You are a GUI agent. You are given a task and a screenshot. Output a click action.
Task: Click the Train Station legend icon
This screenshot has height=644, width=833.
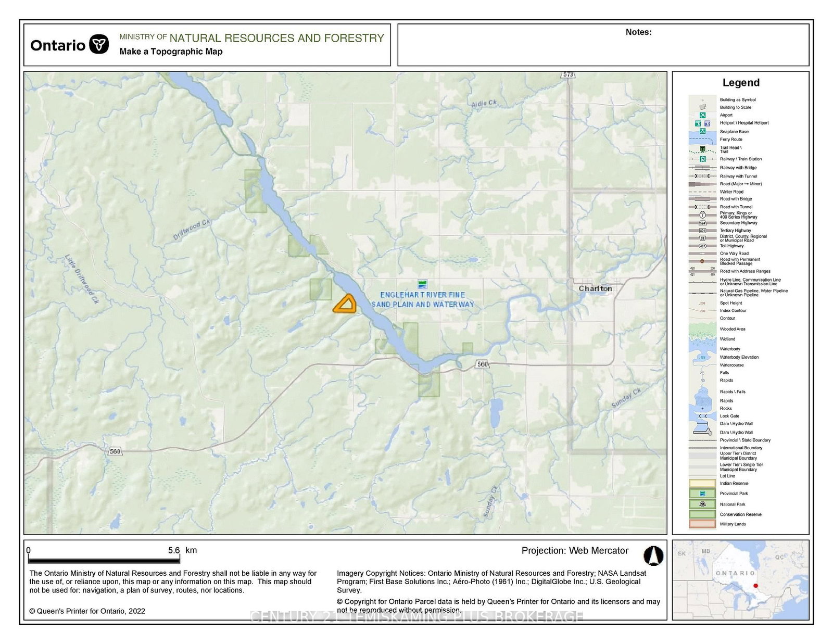click(x=702, y=159)
